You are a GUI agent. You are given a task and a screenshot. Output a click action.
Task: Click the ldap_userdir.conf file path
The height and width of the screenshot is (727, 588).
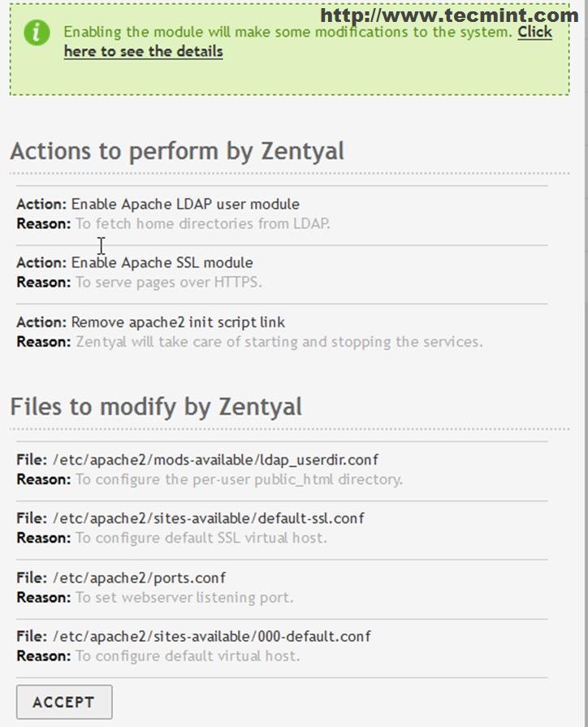(x=215, y=460)
